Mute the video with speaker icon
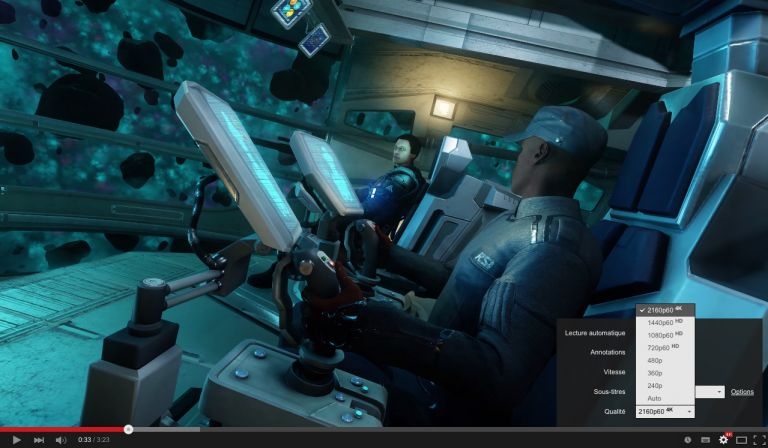768x448 pixels. click(61, 440)
